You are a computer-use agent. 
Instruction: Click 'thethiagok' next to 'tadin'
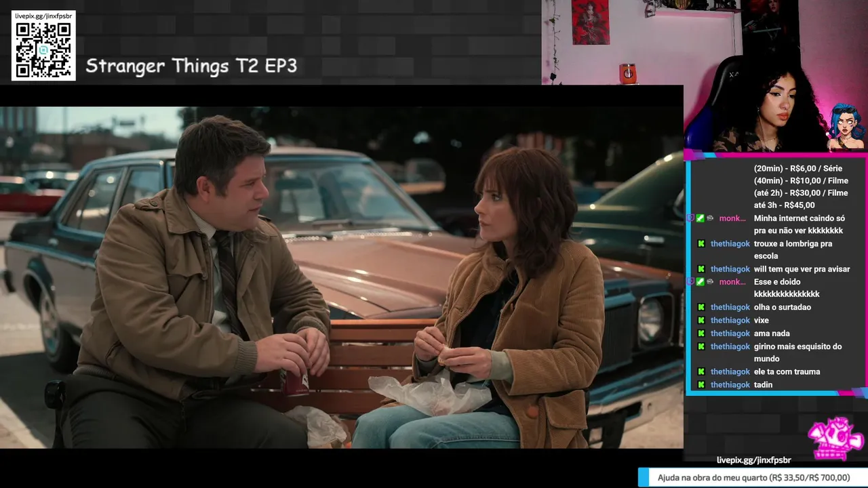730,385
